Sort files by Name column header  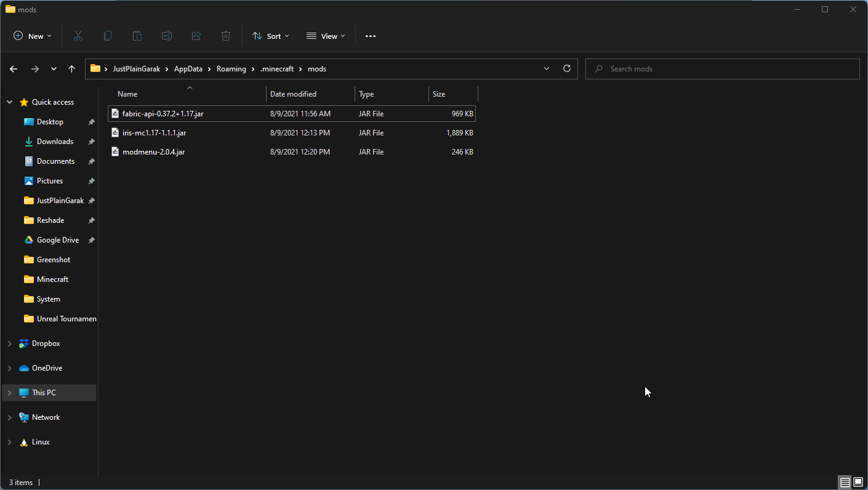click(187, 94)
